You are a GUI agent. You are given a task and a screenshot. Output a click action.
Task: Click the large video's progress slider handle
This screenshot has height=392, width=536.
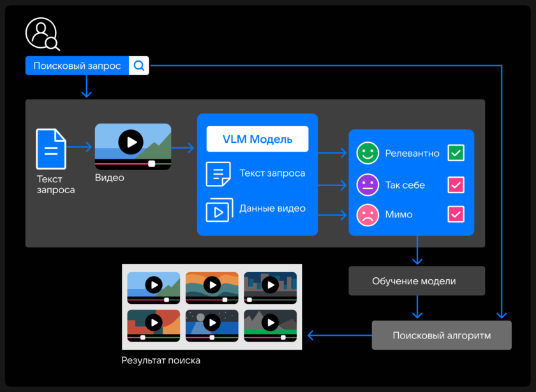pyautogui.click(x=151, y=163)
